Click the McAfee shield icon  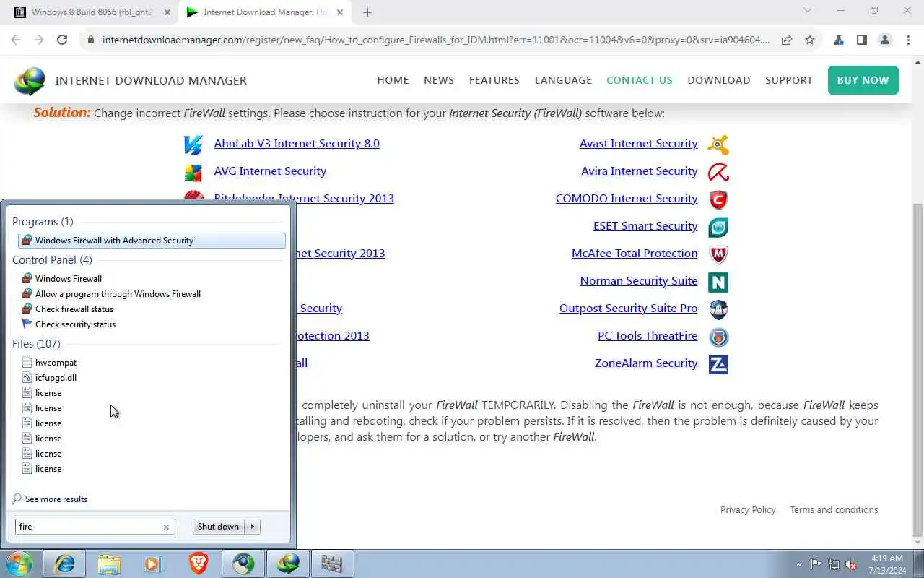point(718,254)
